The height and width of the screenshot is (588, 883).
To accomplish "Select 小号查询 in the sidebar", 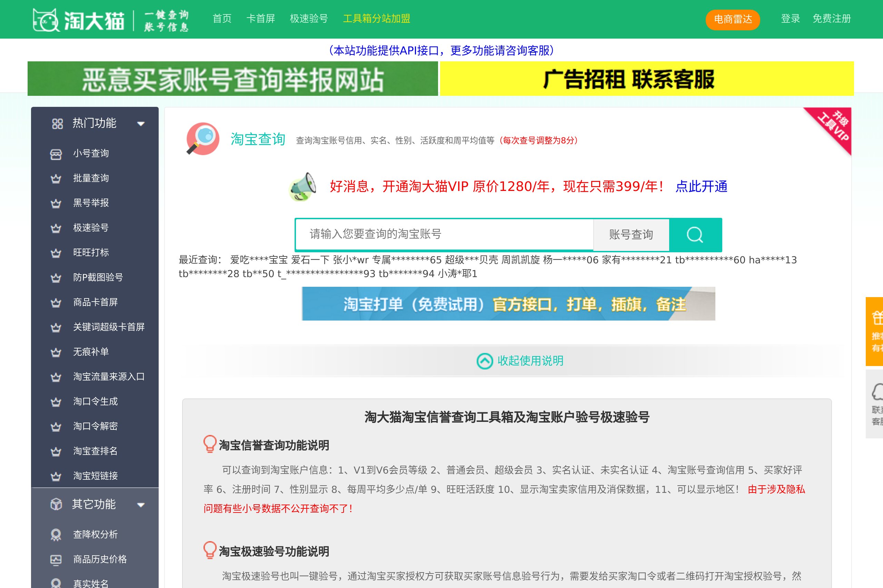I will [91, 154].
